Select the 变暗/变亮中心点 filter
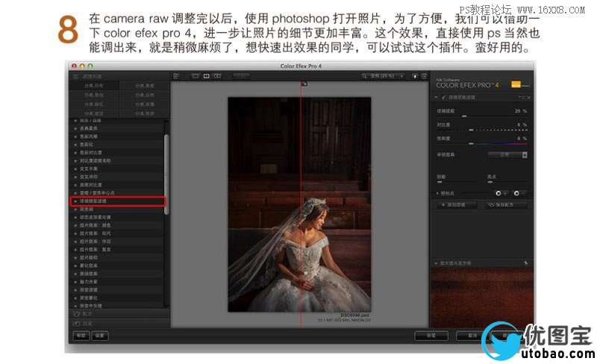This screenshot has width=597, height=364. pyautogui.click(x=97, y=192)
